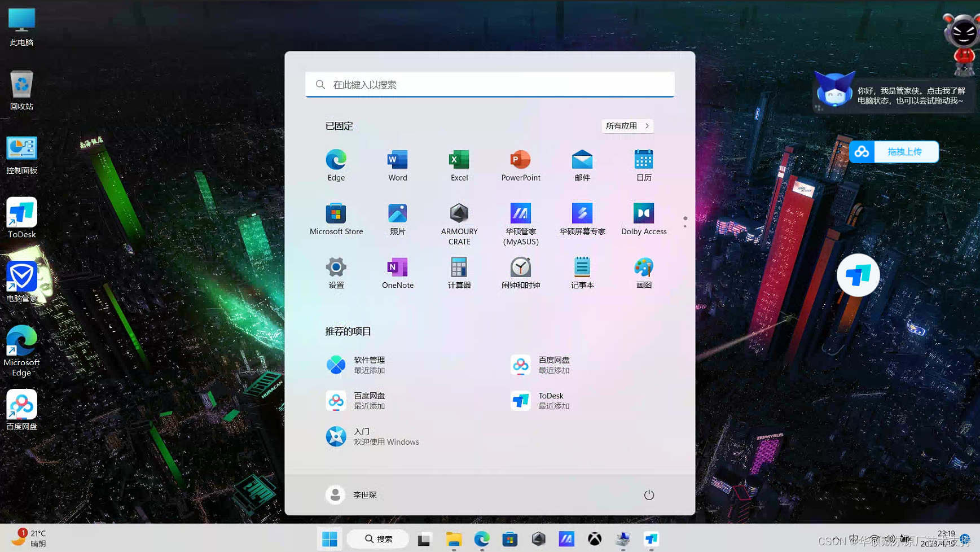The height and width of the screenshot is (552, 980).
Task: Select 百度网盘 desktop shortcut
Action: coord(21,410)
